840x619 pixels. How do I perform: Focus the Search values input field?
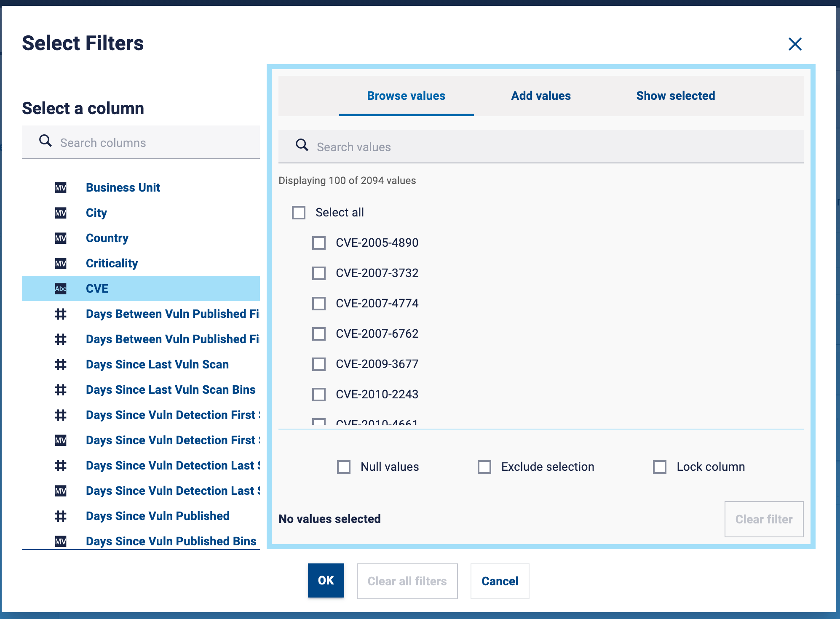(541, 147)
